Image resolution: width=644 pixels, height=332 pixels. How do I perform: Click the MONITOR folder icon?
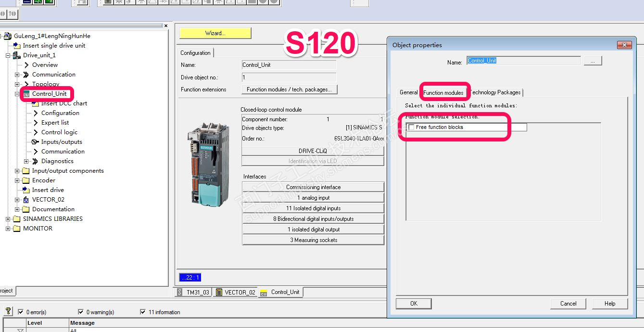click(17, 229)
